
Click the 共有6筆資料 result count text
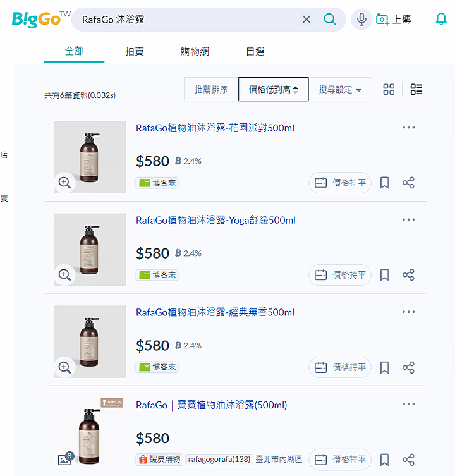click(80, 95)
